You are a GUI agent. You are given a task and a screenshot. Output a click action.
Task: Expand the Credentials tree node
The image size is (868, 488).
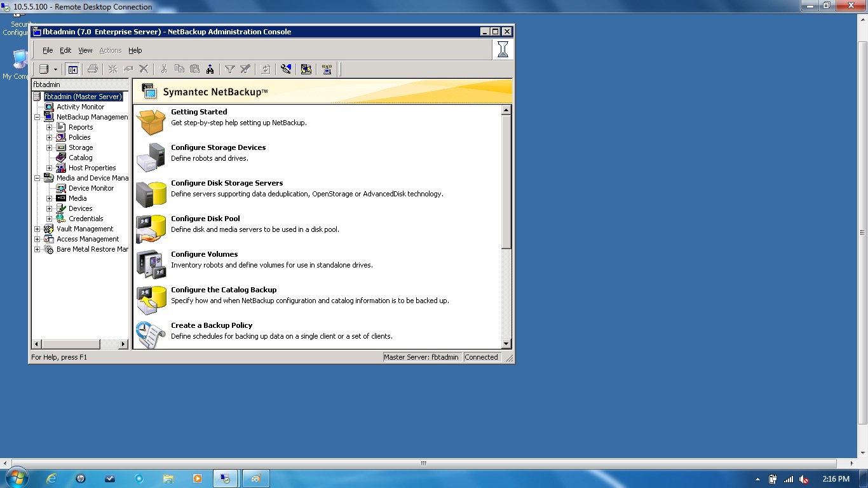(x=49, y=219)
